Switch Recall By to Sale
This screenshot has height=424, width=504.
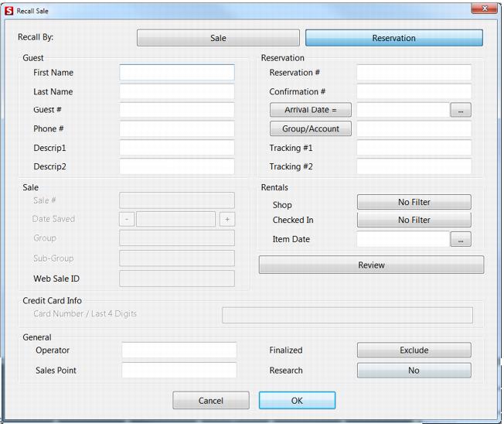pyautogui.click(x=218, y=38)
